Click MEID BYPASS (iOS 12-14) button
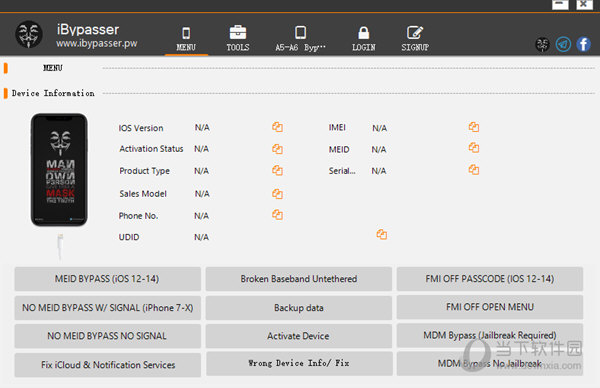 (x=108, y=279)
